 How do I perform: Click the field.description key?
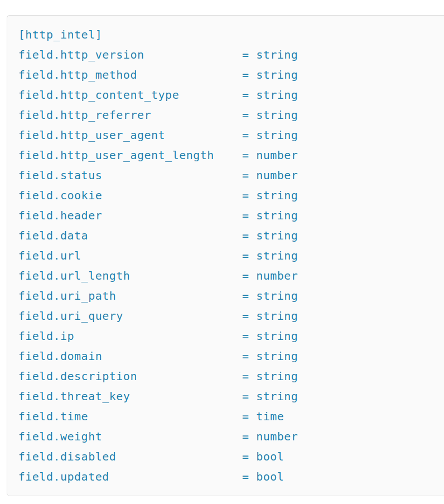78,377
